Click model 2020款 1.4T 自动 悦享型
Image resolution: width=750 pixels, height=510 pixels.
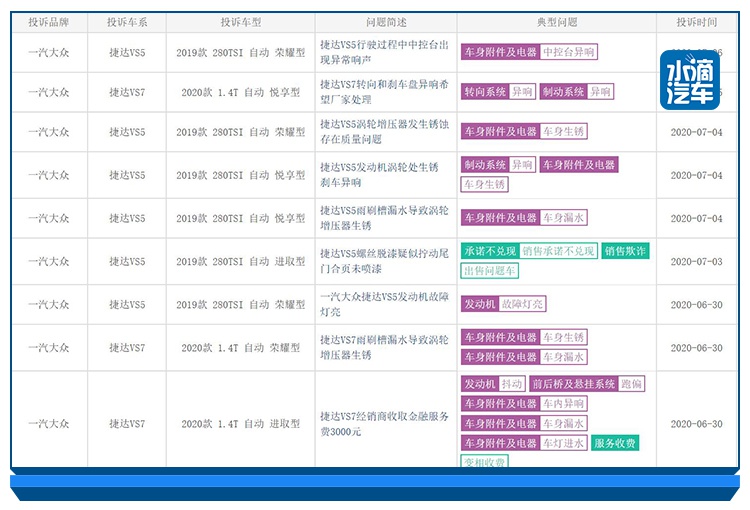tap(241, 92)
